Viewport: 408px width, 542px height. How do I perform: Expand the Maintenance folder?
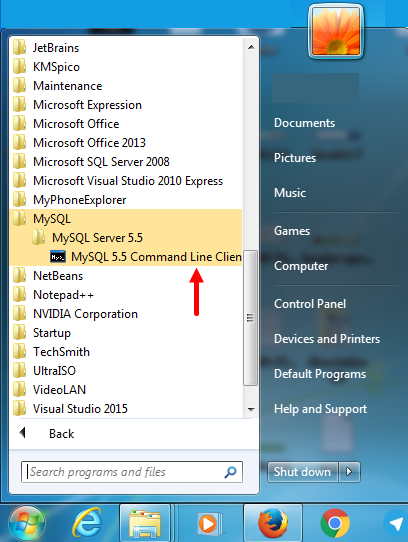coord(126,86)
